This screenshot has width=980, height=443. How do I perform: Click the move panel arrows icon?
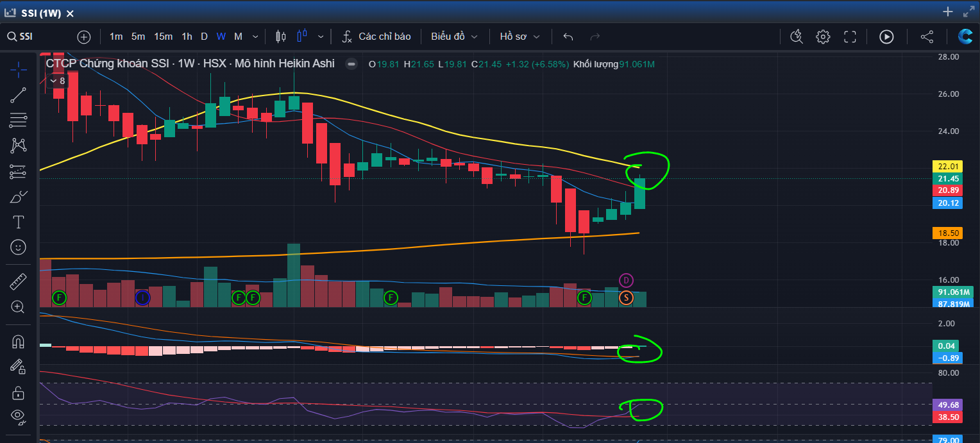tap(968, 12)
